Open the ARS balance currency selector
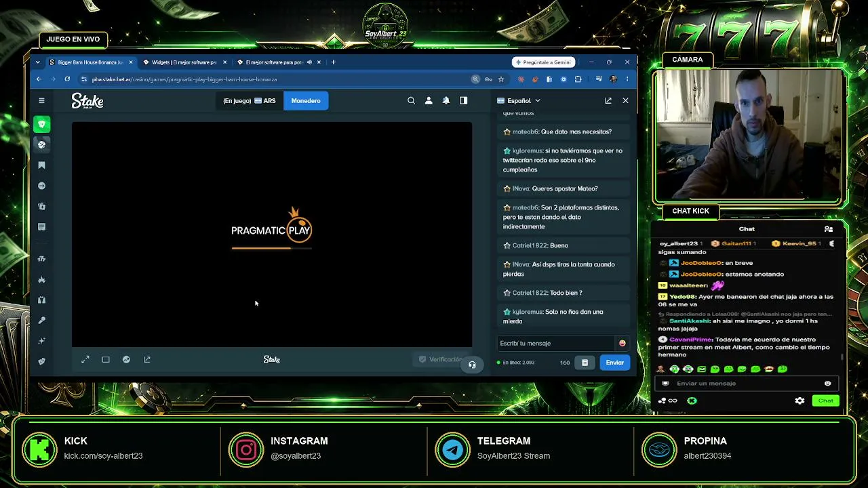Image resolution: width=868 pixels, height=488 pixels. (250, 101)
